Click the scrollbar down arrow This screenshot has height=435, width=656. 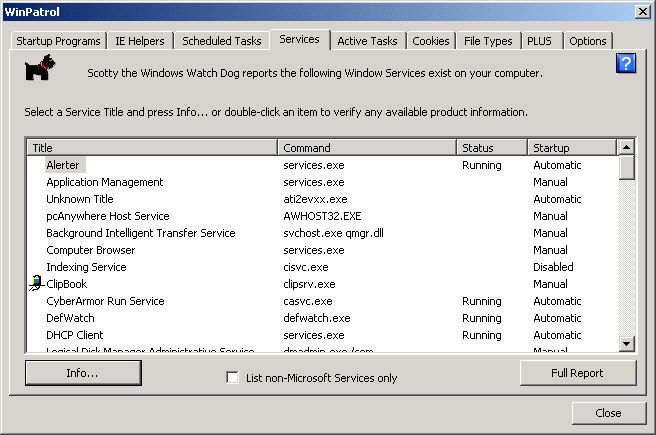(x=626, y=344)
